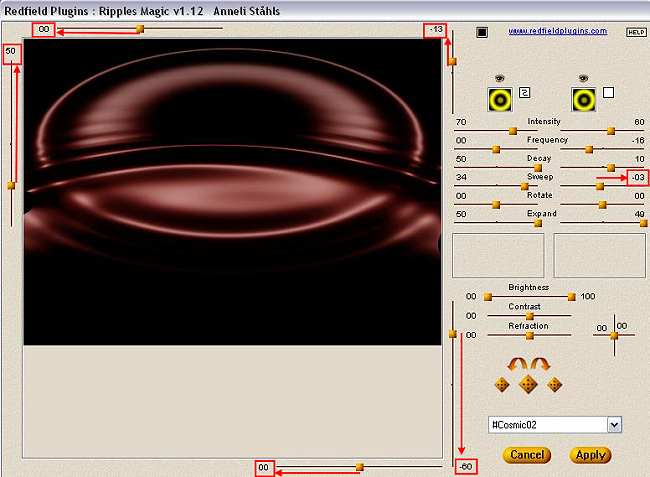Click the redo curved arrow icon
Image resolution: width=650 pixels, height=477 pixels.
pos(541,363)
